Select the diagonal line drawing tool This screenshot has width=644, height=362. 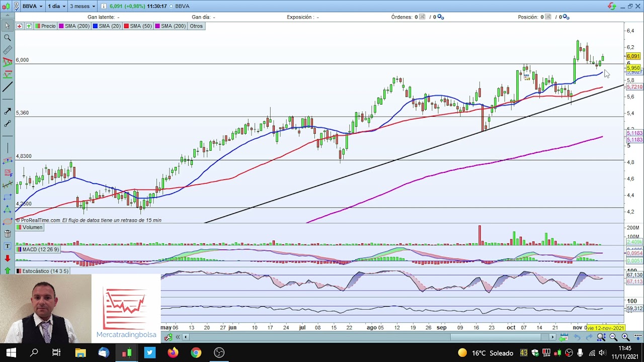tap(8, 87)
